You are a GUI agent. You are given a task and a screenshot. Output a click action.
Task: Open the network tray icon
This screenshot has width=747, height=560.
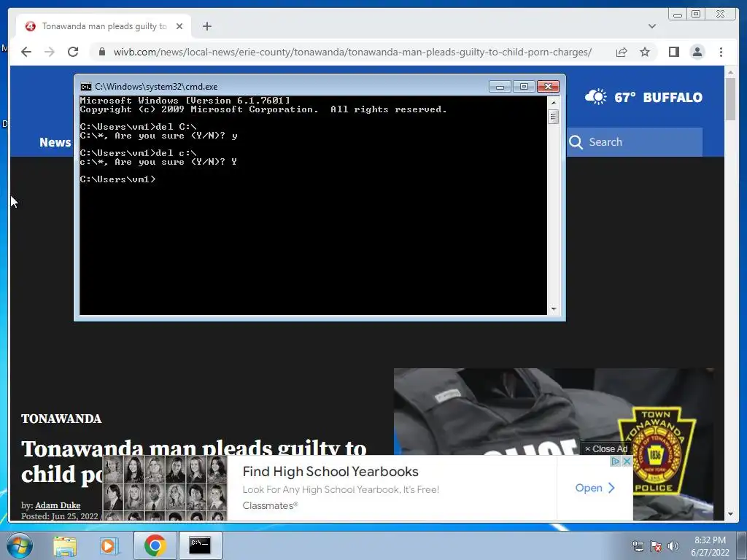point(638,546)
